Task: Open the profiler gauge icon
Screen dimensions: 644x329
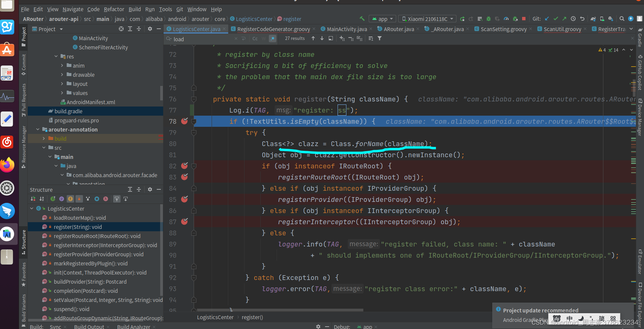Action: tap(506, 19)
